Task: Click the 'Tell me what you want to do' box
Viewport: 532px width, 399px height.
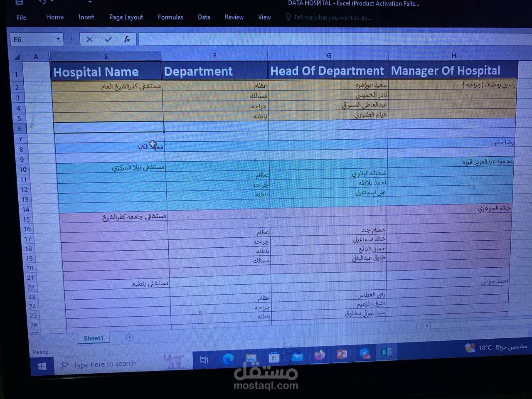Action: click(x=328, y=17)
